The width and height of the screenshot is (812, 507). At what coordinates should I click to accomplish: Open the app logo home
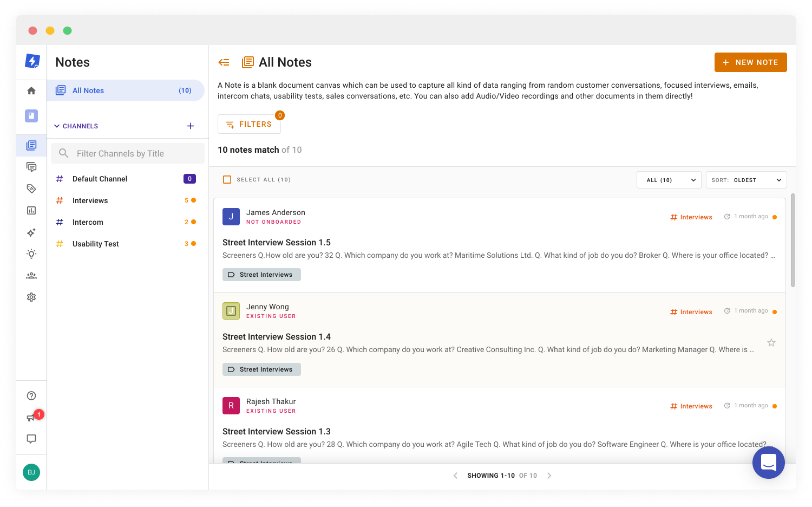(32, 61)
